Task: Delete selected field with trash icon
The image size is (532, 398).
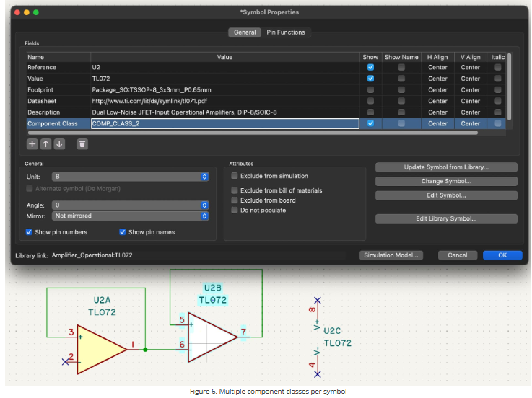Action: click(x=82, y=144)
